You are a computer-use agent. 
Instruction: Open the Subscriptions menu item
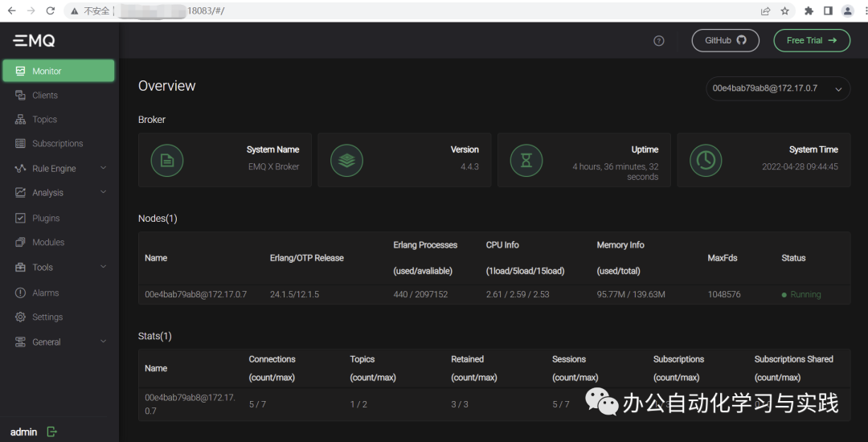coord(59,143)
